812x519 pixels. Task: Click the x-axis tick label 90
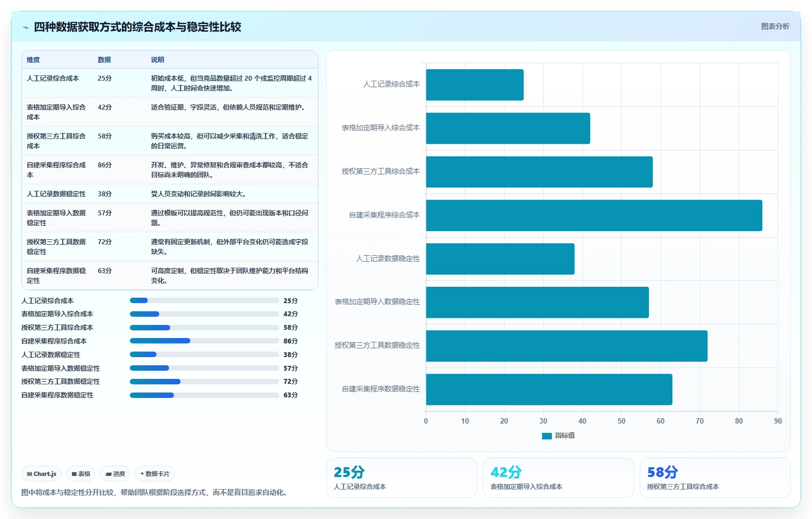pyautogui.click(x=778, y=421)
